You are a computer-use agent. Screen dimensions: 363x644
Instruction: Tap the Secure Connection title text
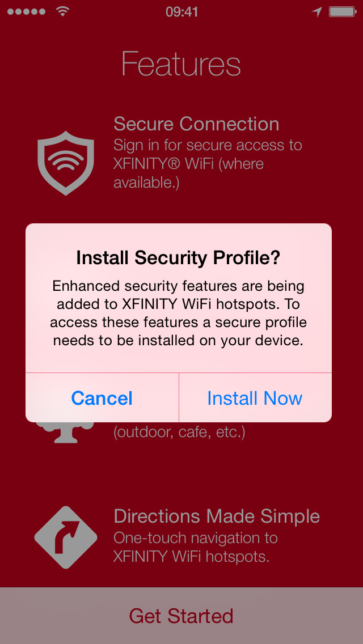[196, 124]
